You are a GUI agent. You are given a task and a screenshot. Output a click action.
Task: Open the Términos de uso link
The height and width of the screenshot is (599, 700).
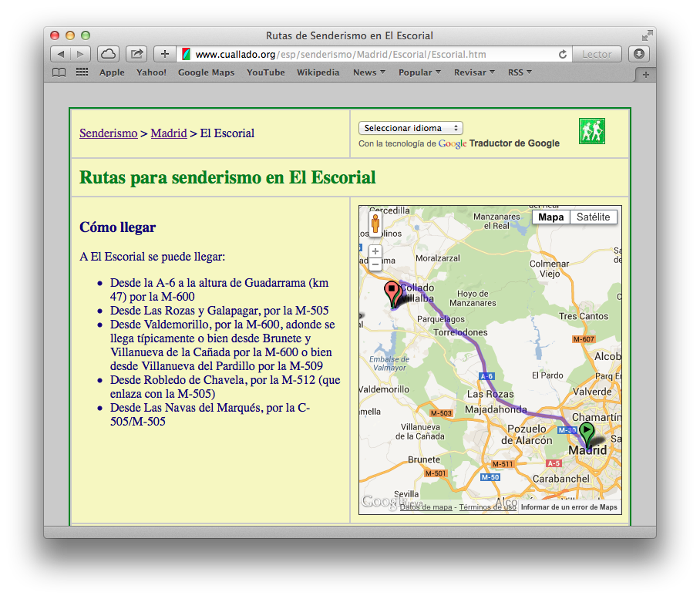487,507
